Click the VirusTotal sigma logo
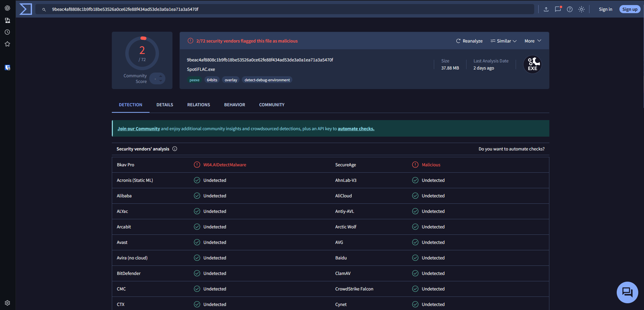Screen dimensions: 644x310 pos(26,9)
